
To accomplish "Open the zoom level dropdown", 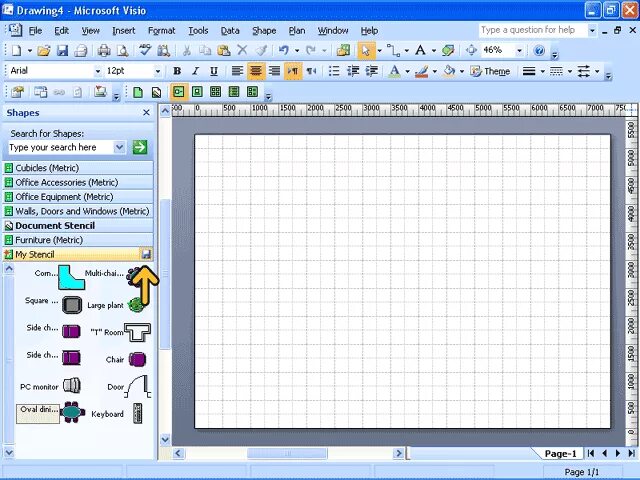I will pos(519,51).
